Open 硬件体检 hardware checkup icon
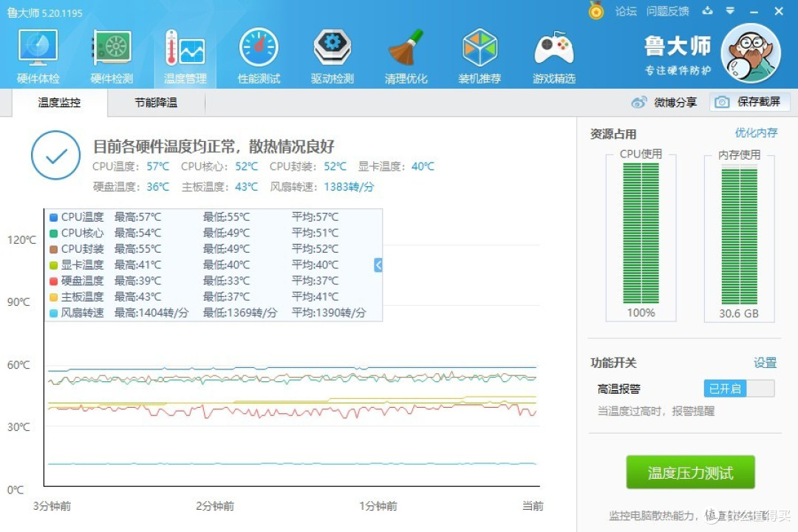Viewport: 798px width, 532px height. click(38, 47)
